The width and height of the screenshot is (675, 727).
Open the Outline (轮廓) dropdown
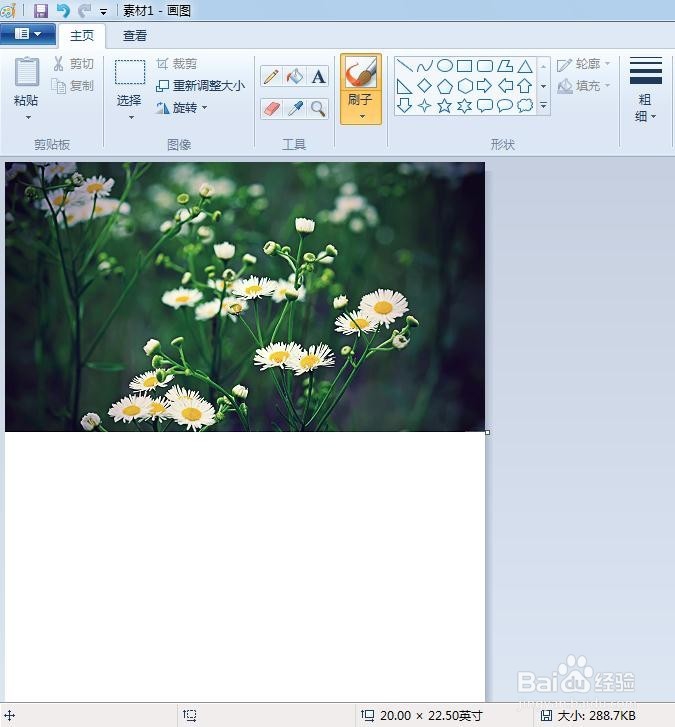click(584, 64)
